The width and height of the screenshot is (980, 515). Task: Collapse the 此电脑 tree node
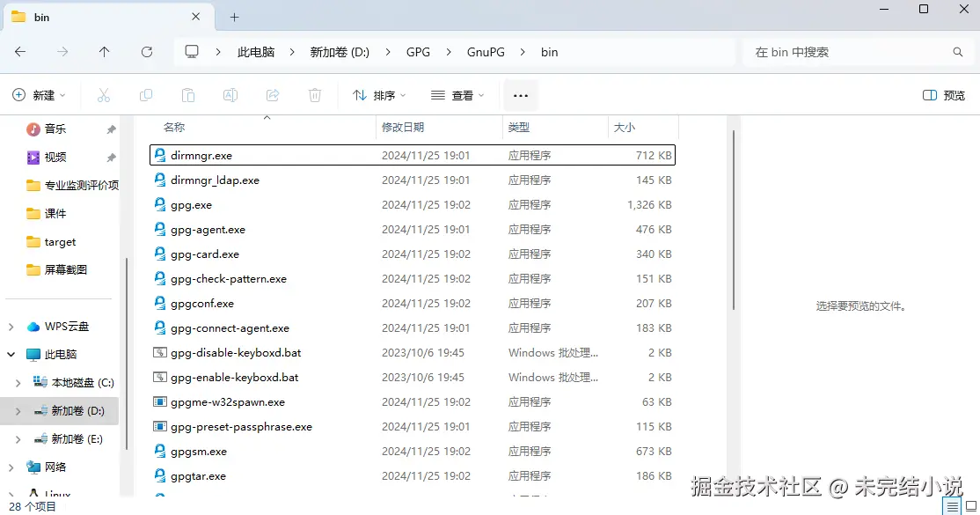(x=11, y=354)
